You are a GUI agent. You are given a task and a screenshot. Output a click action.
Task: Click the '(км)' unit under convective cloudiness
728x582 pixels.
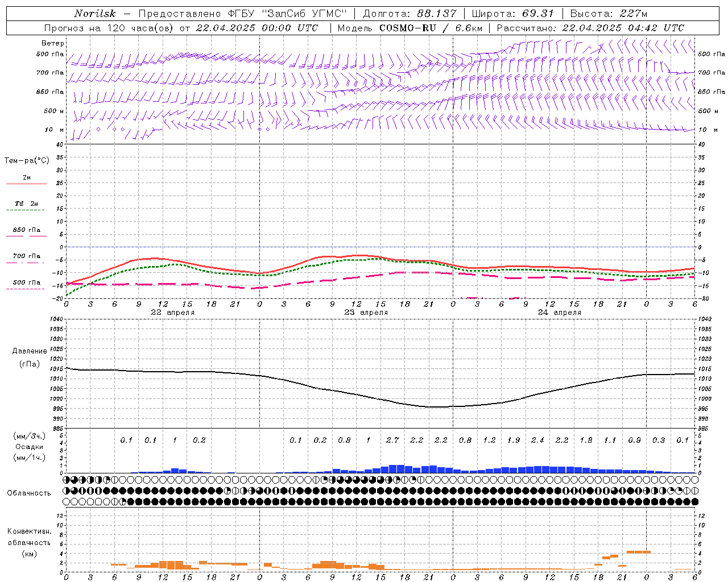[30, 554]
